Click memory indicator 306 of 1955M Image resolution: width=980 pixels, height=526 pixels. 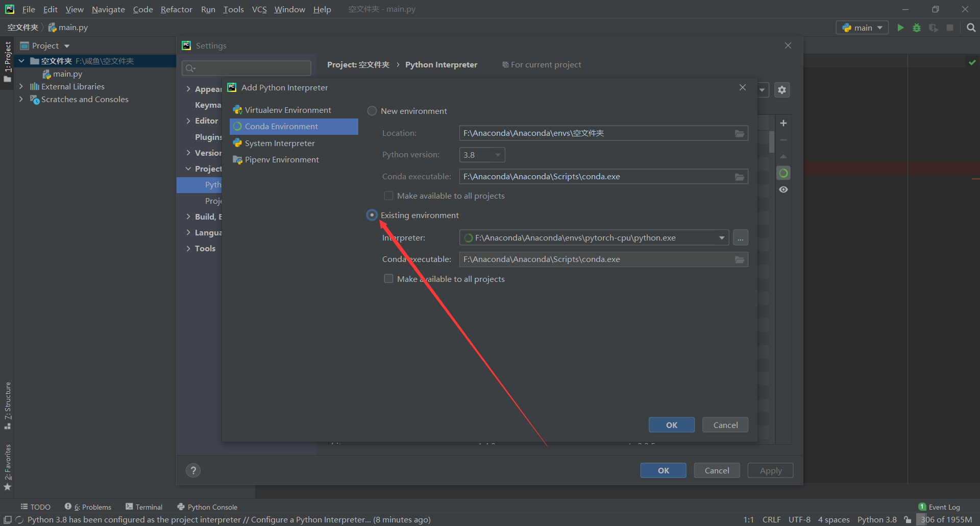(x=947, y=520)
